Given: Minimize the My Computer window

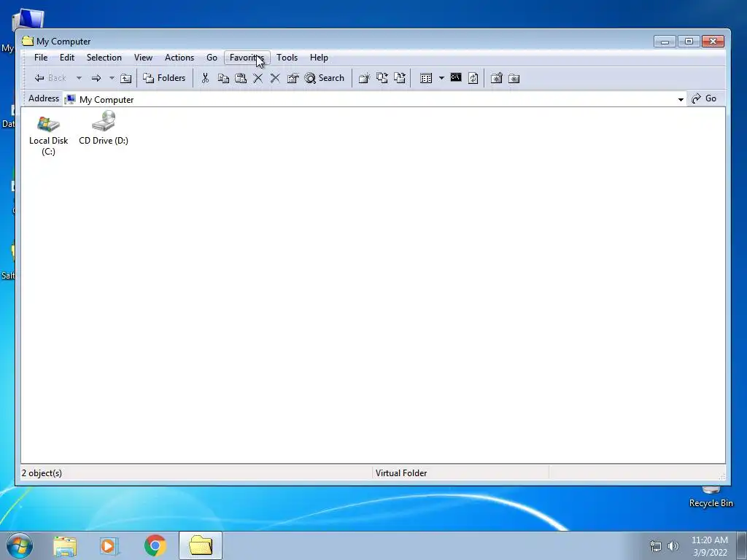Looking at the screenshot, I should click(x=665, y=42).
